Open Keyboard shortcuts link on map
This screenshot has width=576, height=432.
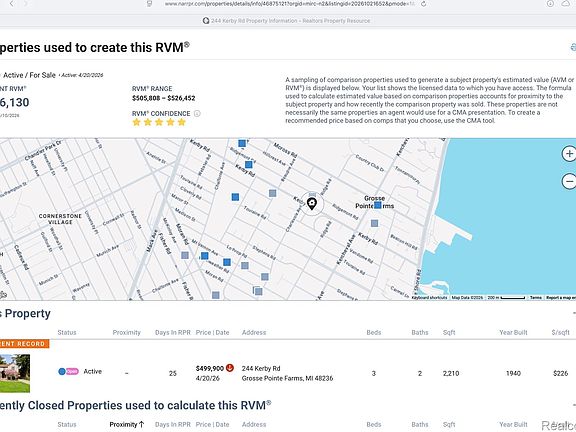(429, 298)
